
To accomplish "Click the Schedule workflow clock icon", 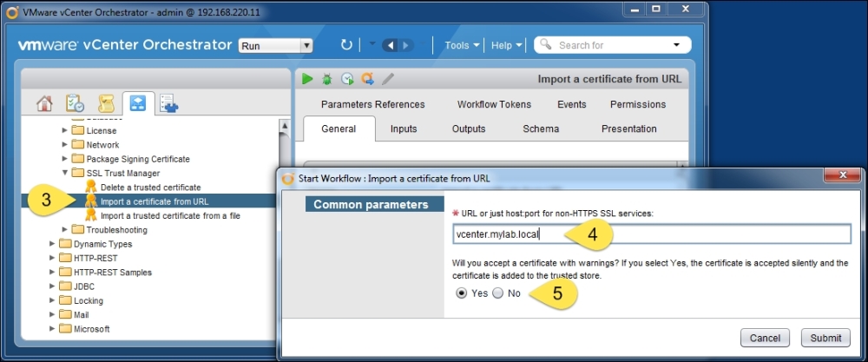I will pyautogui.click(x=347, y=79).
